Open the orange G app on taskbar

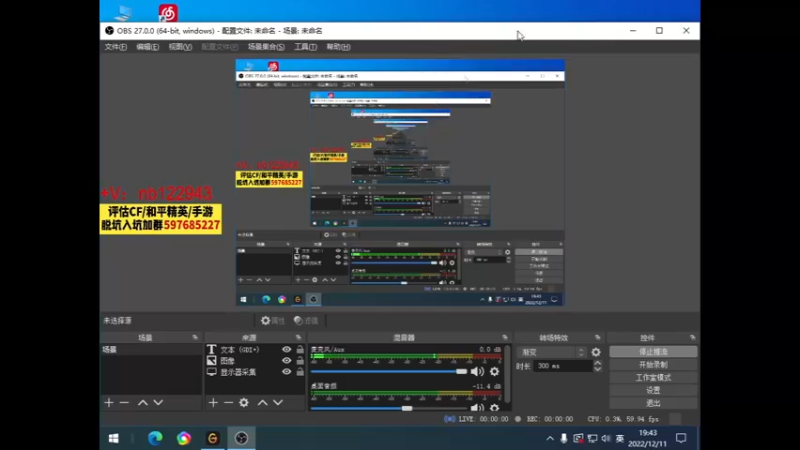coord(212,438)
